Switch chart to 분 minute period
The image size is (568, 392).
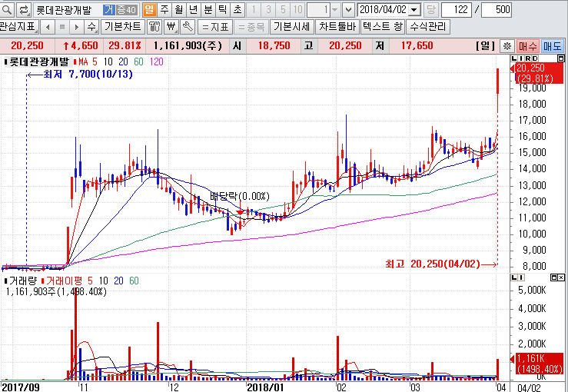[208, 9]
